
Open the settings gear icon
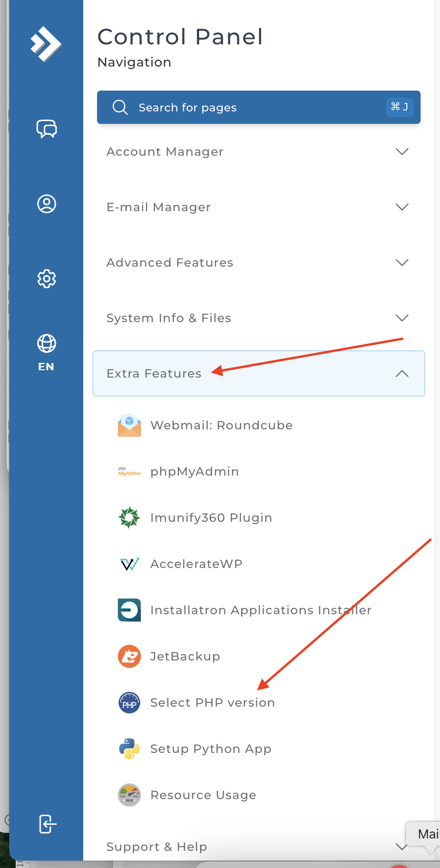pos(47,279)
